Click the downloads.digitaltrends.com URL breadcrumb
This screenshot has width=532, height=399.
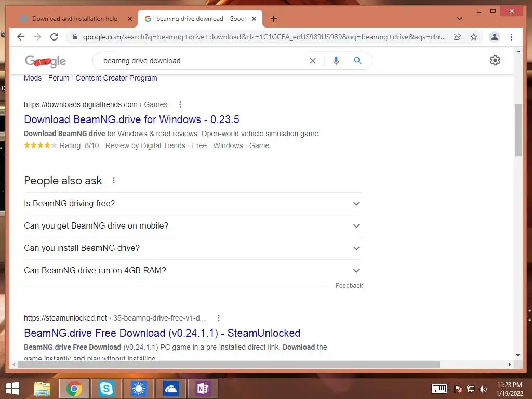click(x=96, y=104)
